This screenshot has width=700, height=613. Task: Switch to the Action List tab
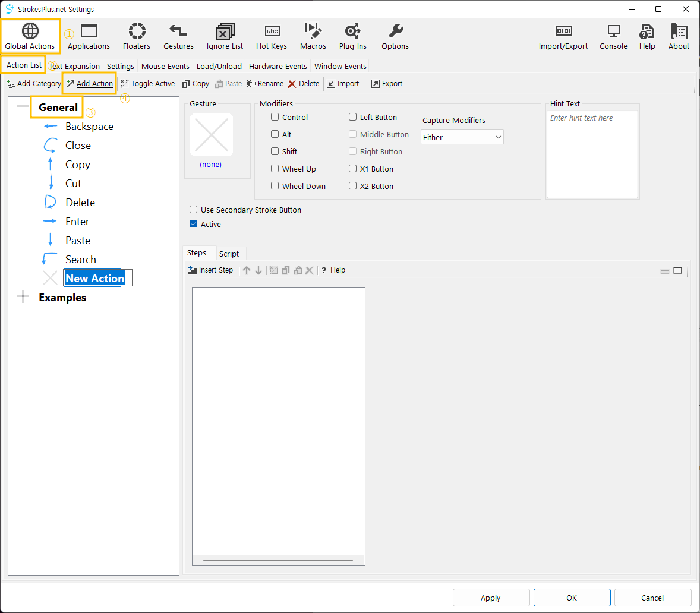[x=24, y=65]
